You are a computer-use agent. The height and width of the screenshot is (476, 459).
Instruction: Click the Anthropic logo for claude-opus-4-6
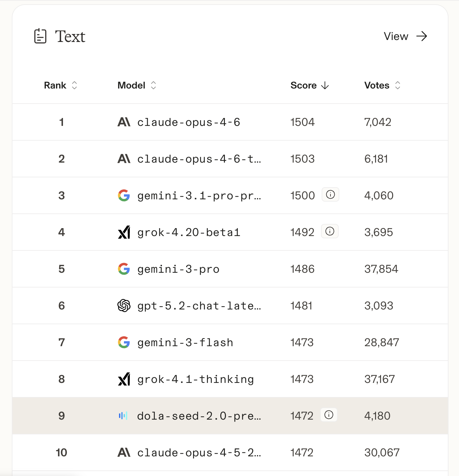tap(124, 122)
